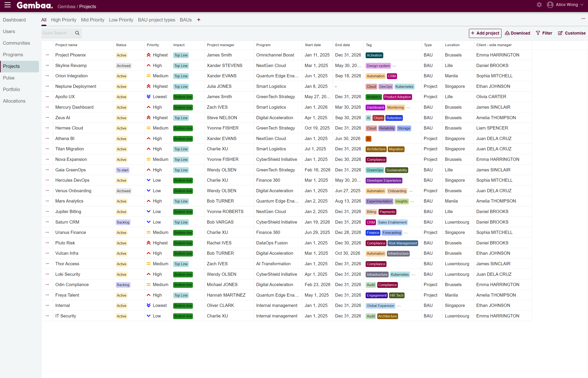Open row actions for Project Phoenix
This screenshot has width=588, height=378.
tap(47, 55)
